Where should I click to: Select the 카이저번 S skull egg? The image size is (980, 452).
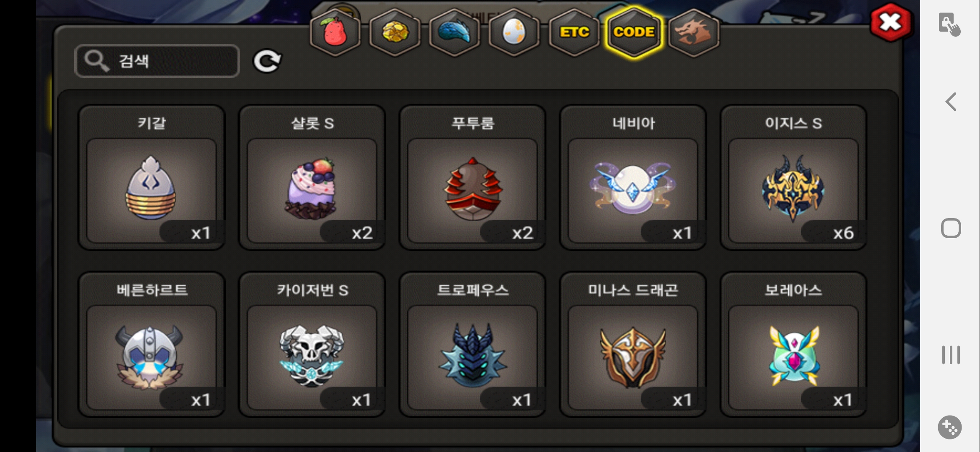(x=312, y=344)
